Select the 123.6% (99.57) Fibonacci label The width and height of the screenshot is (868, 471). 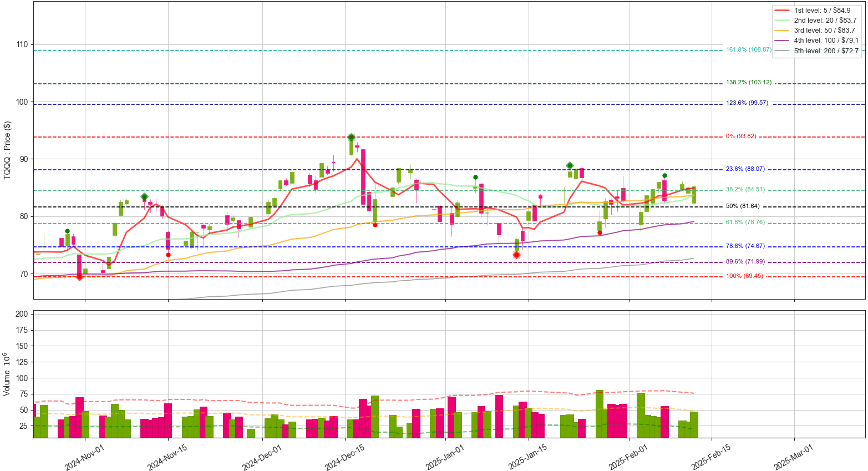pos(747,103)
